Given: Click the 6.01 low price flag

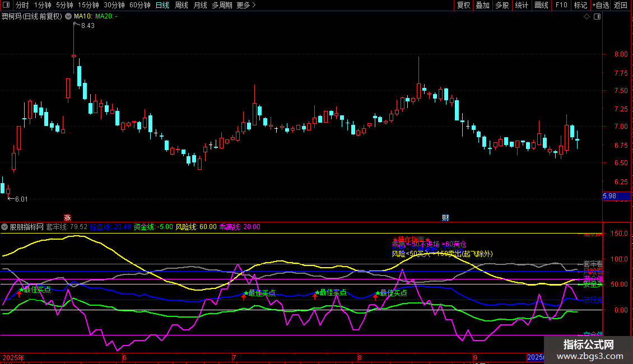Looking at the screenshot, I should (21, 199).
